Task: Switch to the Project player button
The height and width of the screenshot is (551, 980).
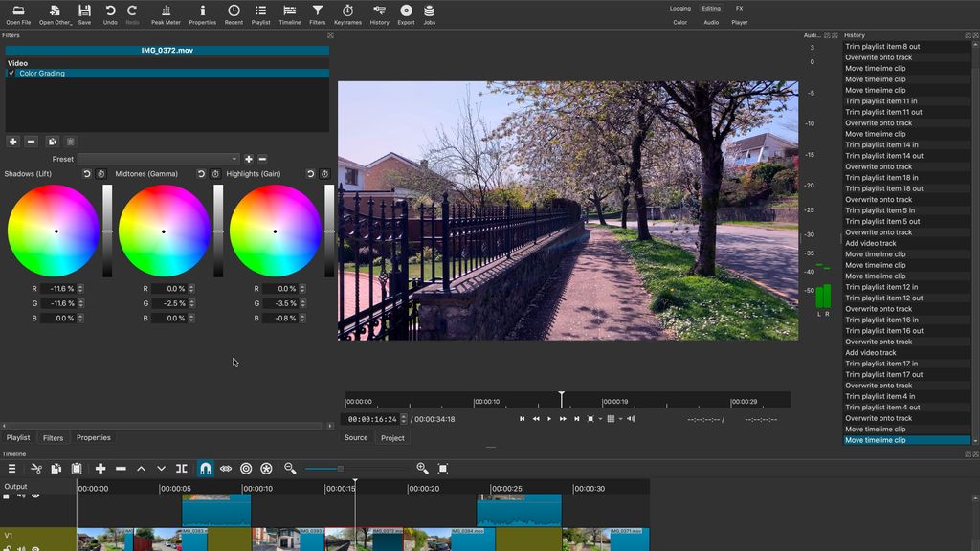Action: point(392,437)
